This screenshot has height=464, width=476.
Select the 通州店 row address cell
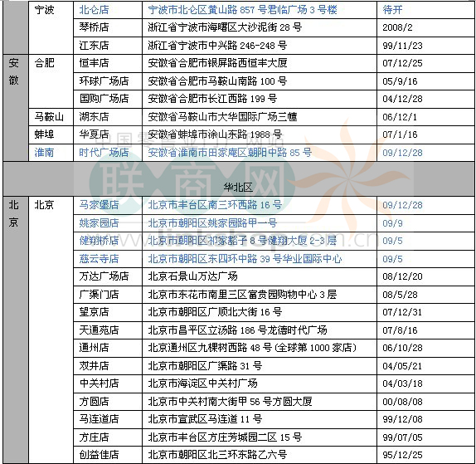(x=260, y=348)
